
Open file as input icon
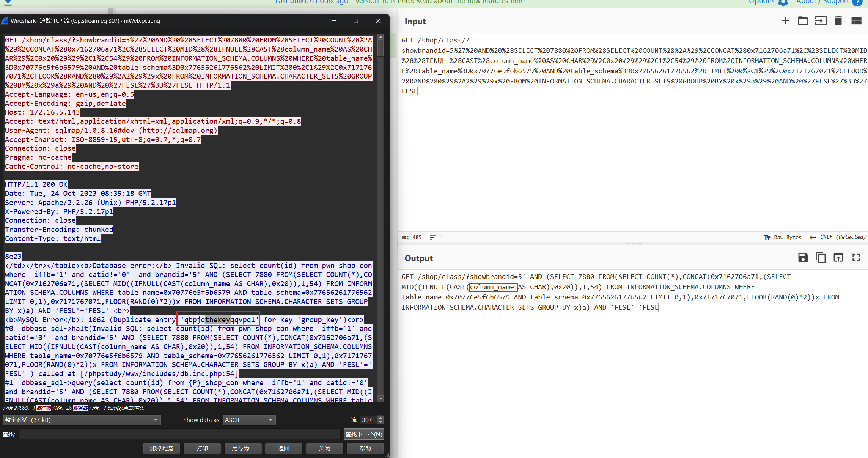[821, 21]
